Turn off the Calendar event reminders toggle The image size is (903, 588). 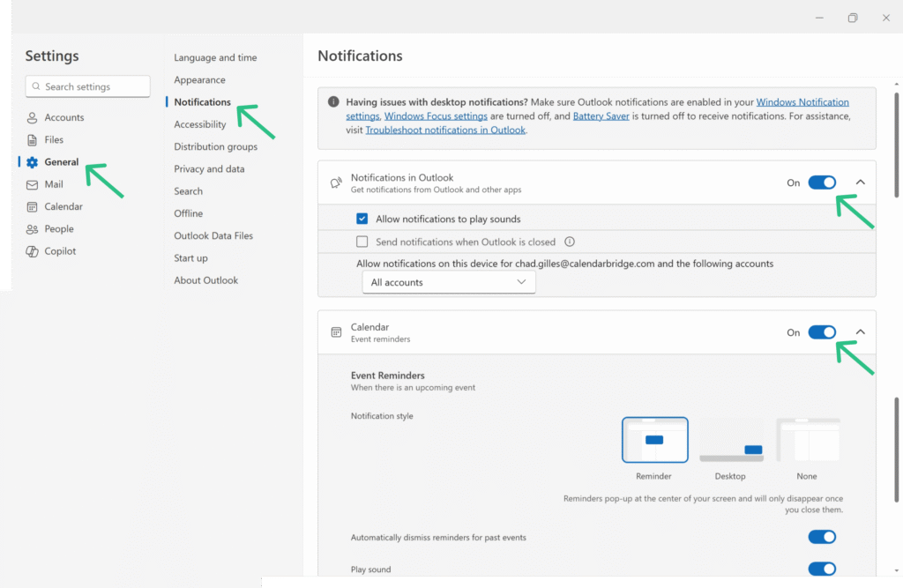click(x=822, y=332)
